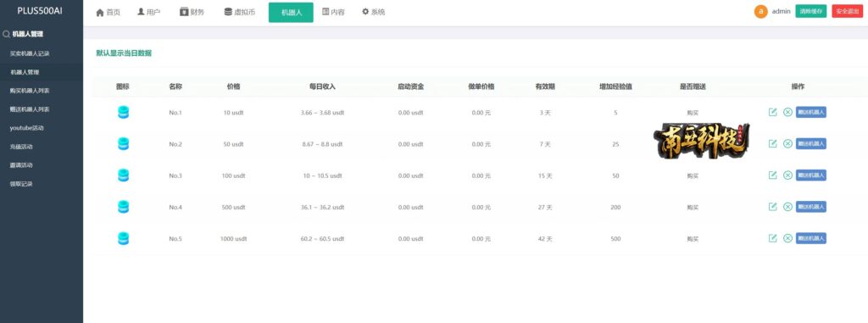Delete the No.4 robot row
868x323 pixels.
pos(787,207)
